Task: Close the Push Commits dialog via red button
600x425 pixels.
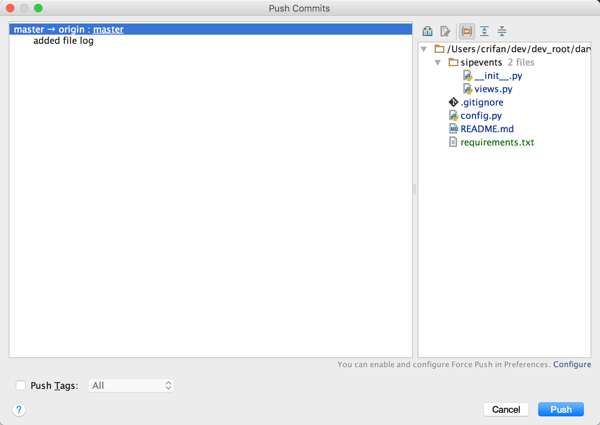Action: (10, 8)
